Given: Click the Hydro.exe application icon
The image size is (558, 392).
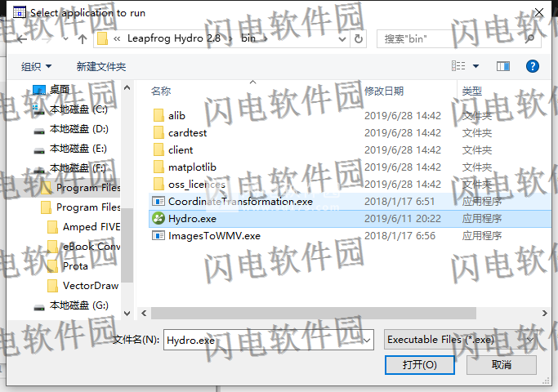Looking at the screenshot, I should pos(158,218).
